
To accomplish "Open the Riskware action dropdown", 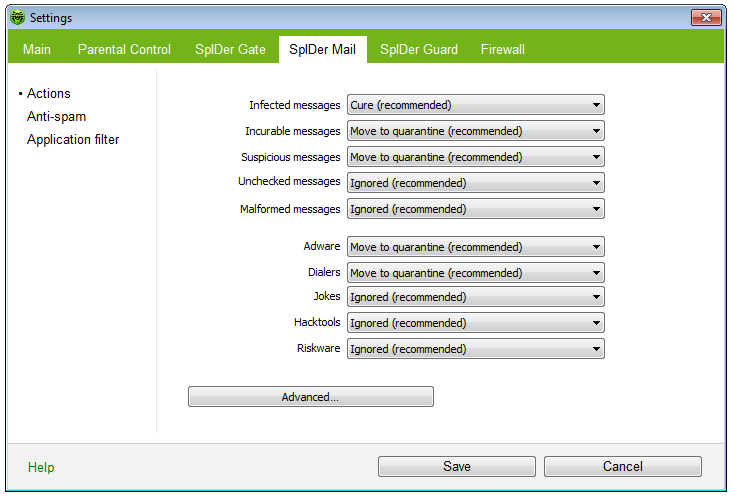I will click(x=475, y=349).
